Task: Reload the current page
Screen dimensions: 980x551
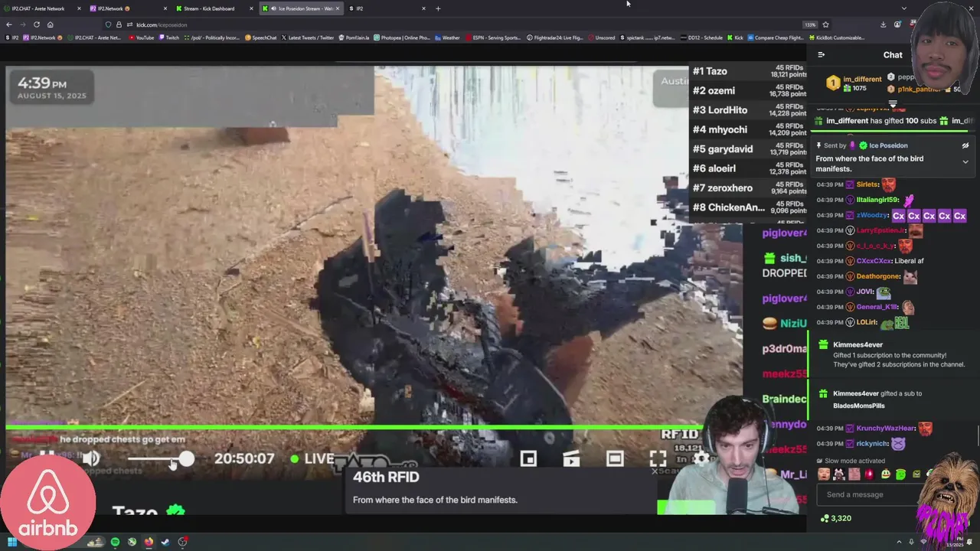Action: pyautogui.click(x=36, y=24)
